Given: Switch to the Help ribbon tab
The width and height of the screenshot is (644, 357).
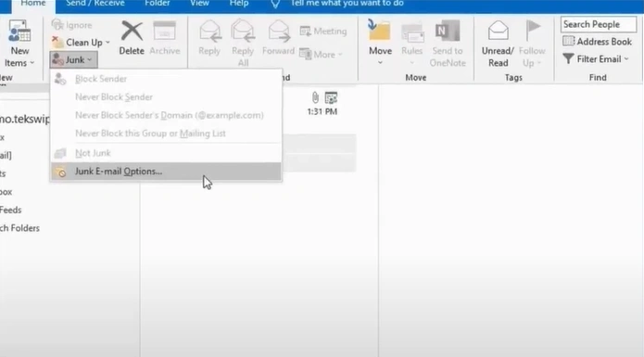Looking at the screenshot, I should click(x=239, y=4).
